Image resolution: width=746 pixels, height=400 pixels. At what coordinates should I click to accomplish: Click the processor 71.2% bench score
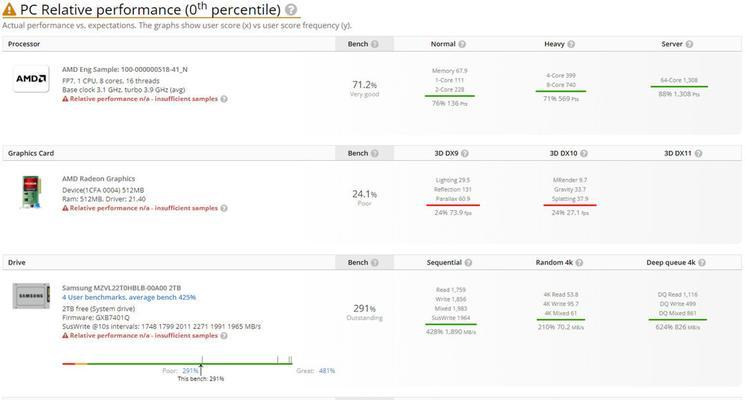(x=364, y=85)
